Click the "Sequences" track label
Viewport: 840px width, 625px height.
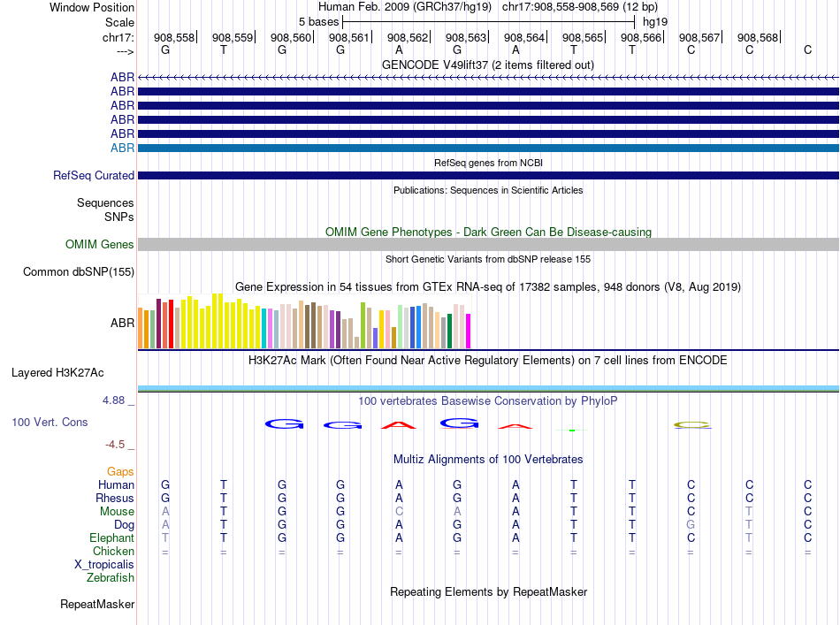(x=105, y=203)
